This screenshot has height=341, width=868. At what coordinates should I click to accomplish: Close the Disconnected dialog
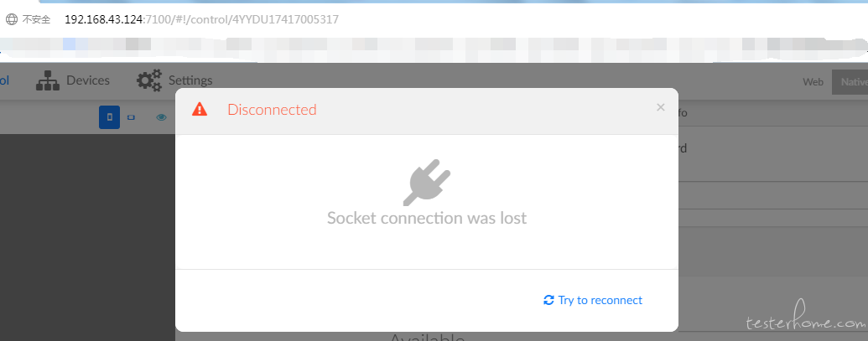(x=660, y=108)
